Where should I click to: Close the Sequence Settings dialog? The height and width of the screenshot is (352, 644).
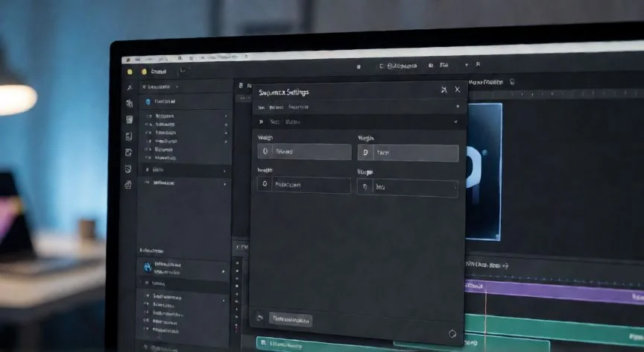(x=457, y=89)
